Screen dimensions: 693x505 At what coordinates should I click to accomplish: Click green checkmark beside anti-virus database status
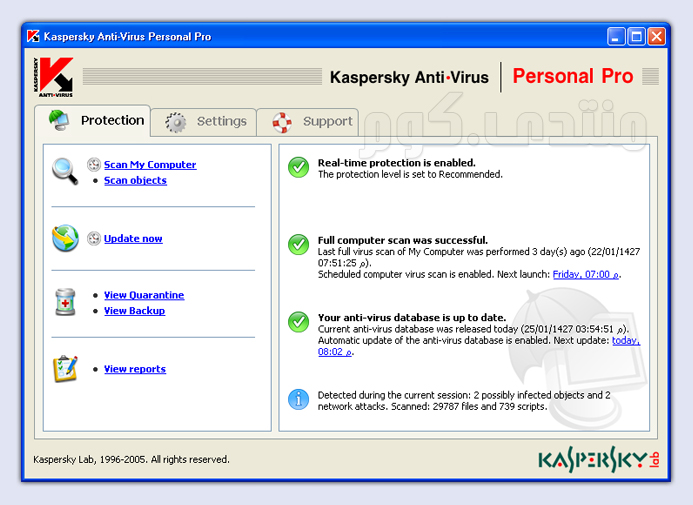[298, 322]
